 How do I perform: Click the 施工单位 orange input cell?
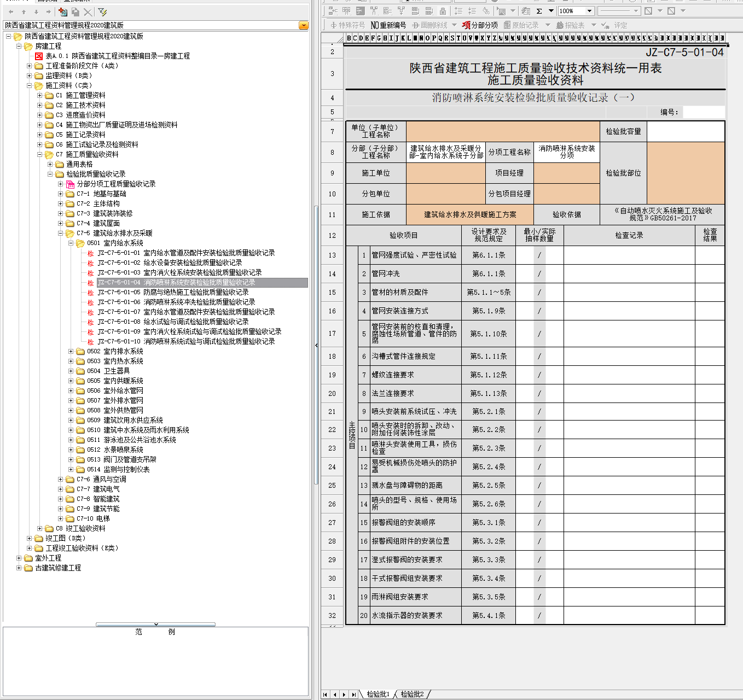pos(446,173)
